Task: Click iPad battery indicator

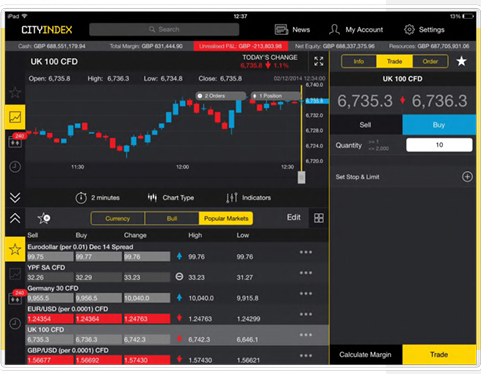Action: click(468, 16)
